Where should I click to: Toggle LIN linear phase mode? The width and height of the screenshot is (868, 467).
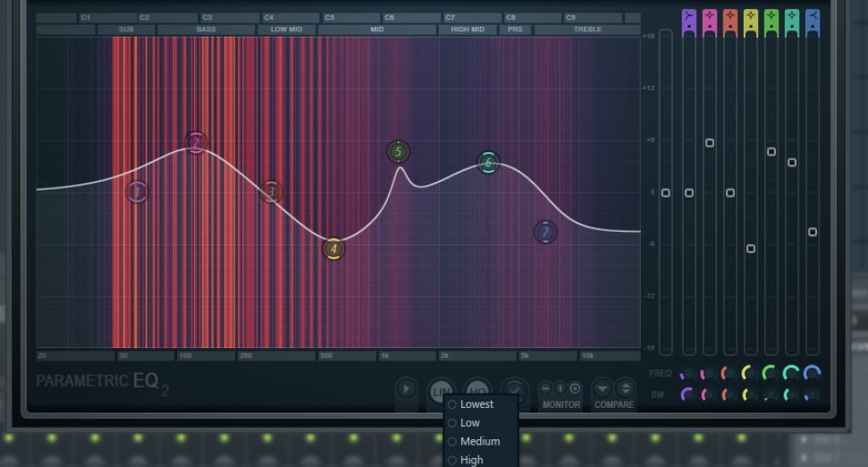441,389
